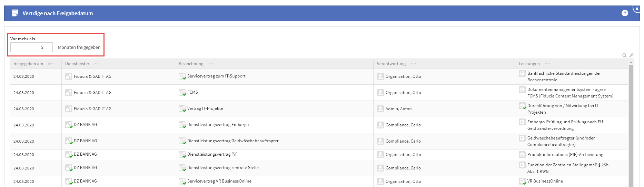Sort by the Bezeichnung column
This screenshot has width=644, height=187.
[x=211, y=64]
